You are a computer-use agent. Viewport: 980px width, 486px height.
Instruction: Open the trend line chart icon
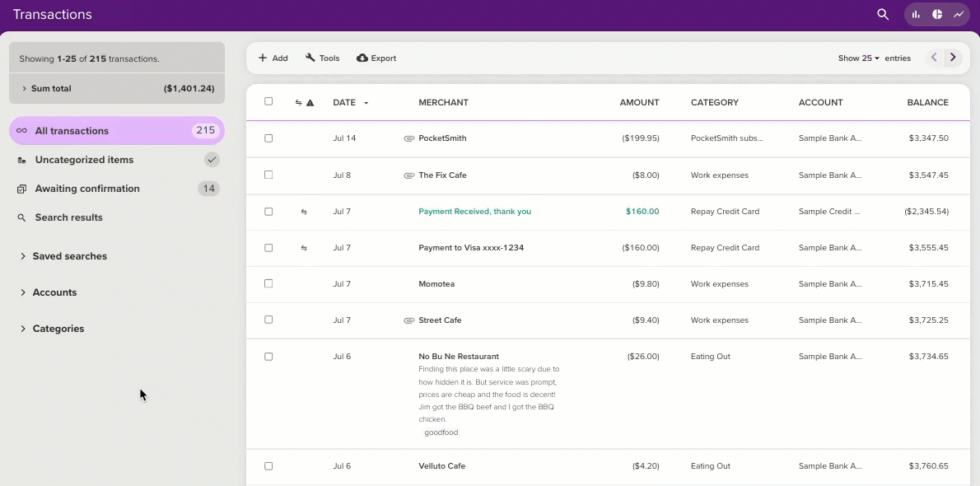click(x=958, y=14)
